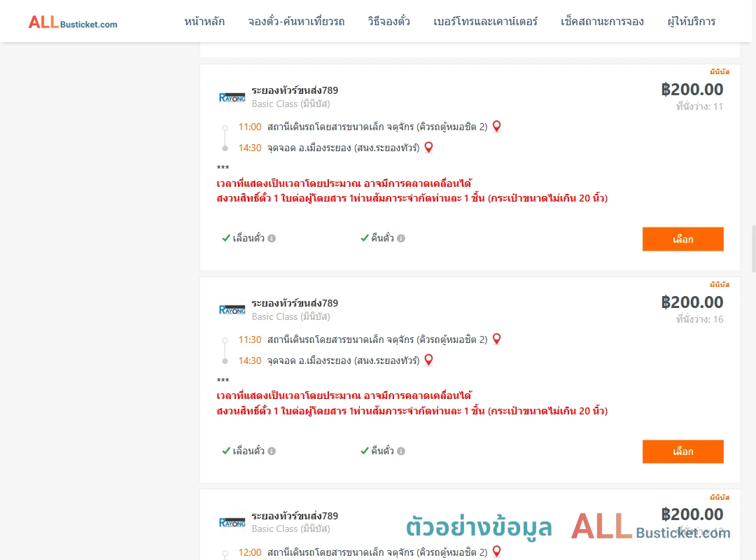This screenshot has height=560, width=756.
Task: Click เลื่อนตั๋ว checkmark on 11:30 trip
Action: point(226,451)
